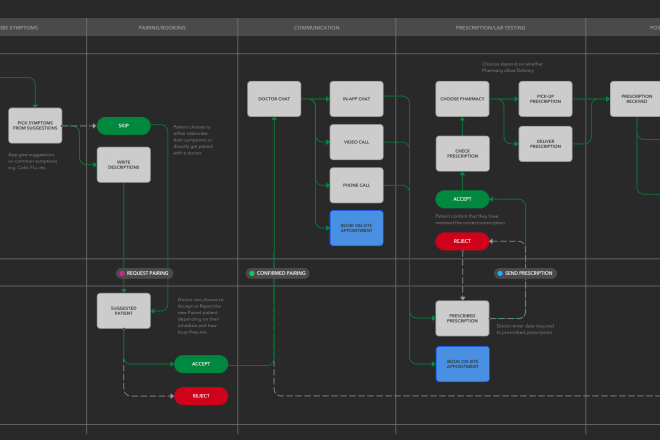Image resolution: width=660 pixels, height=440 pixels.
Task: Select the Suggested Patient node
Action: pos(124,311)
